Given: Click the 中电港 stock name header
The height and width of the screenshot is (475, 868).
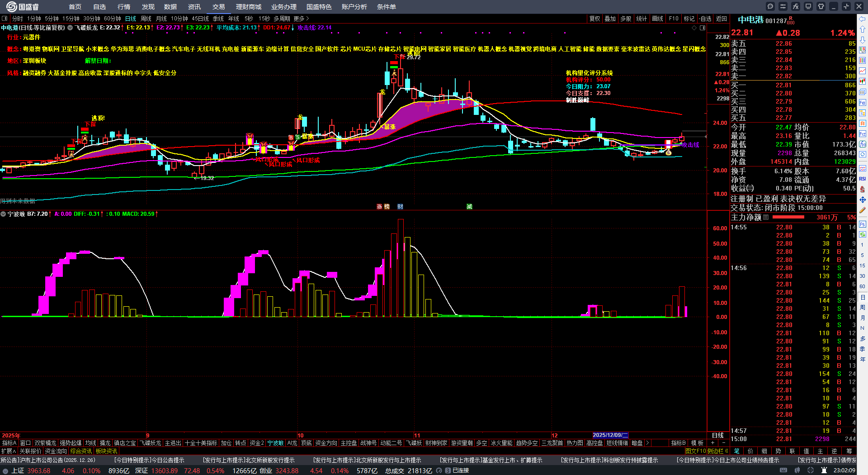Looking at the screenshot, I should tap(750, 20).
